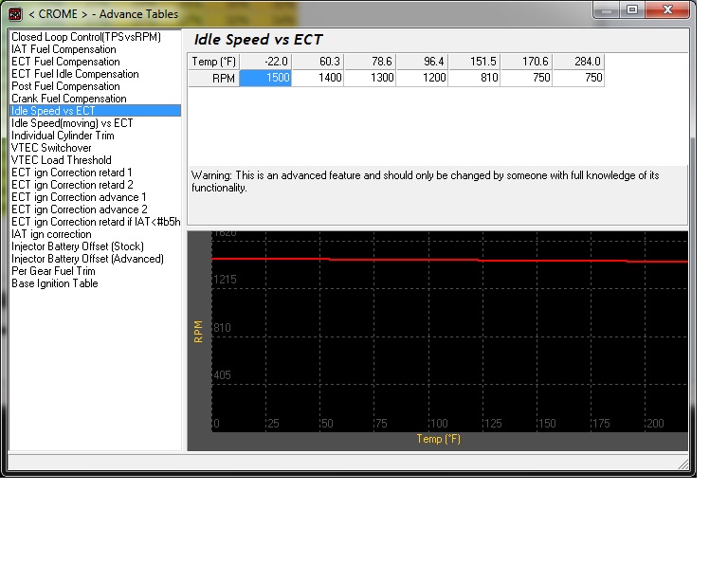Maximize the Advance Tables window

tap(632, 9)
